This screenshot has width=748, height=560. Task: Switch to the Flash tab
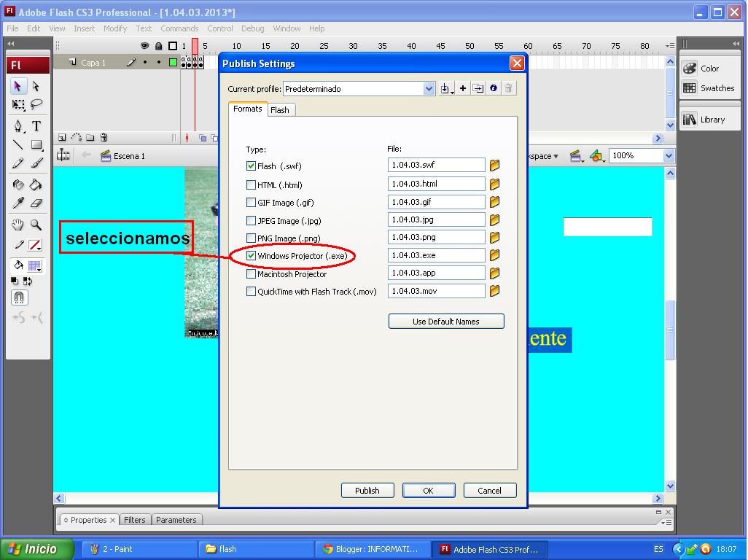(x=281, y=109)
